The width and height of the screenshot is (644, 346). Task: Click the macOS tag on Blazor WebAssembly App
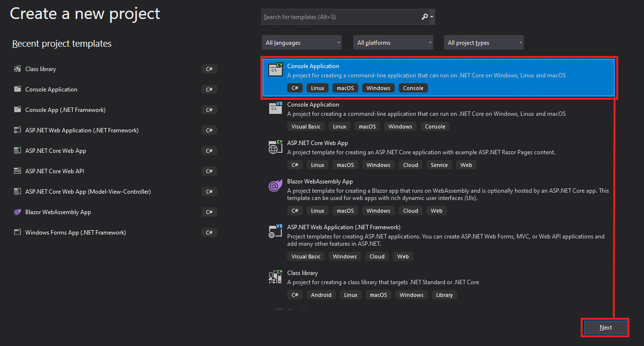(345, 210)
